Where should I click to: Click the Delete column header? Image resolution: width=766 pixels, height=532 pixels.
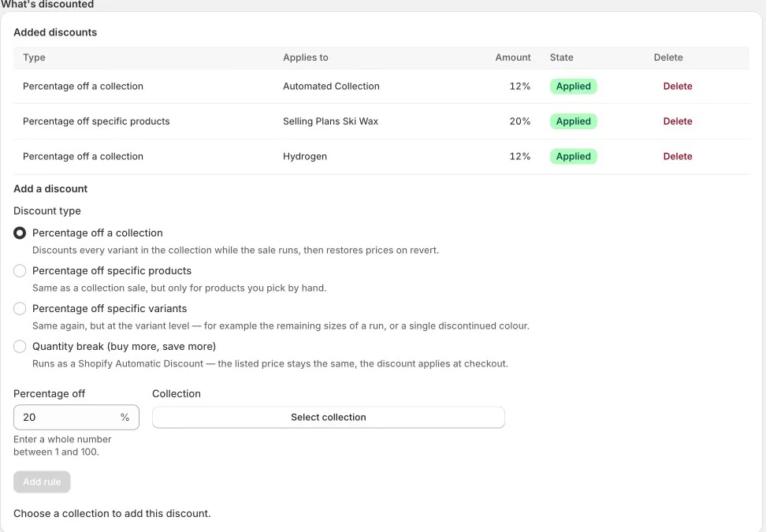pyautogui.click(x=668, y=58)
